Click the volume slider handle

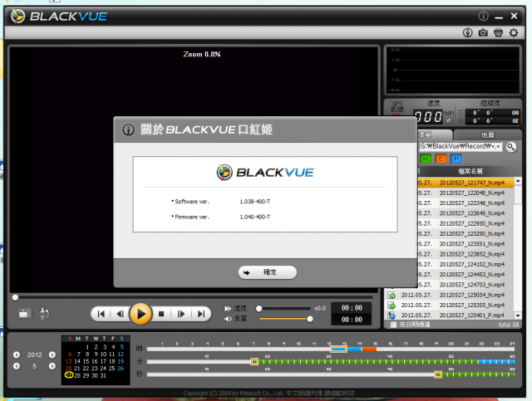click(310, 319)
